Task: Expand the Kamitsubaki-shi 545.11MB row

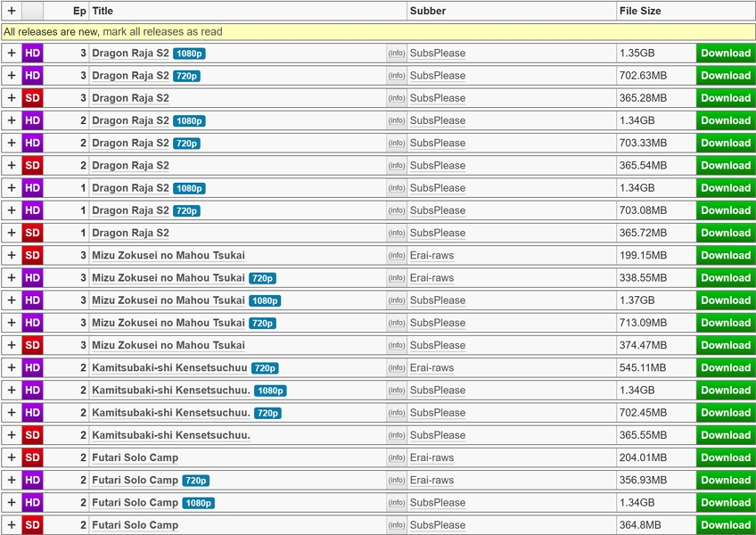Action: pyautogui.click(x=12, y=367)
